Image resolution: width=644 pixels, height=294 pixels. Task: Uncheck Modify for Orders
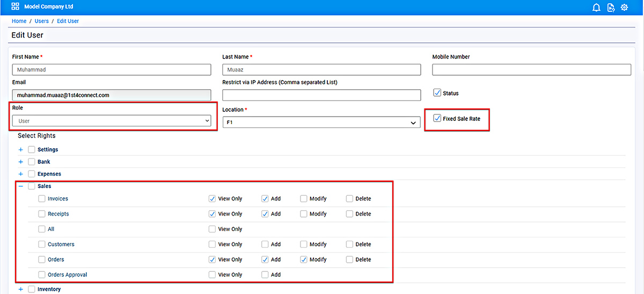pyautogui.click(x=304, y=260)
